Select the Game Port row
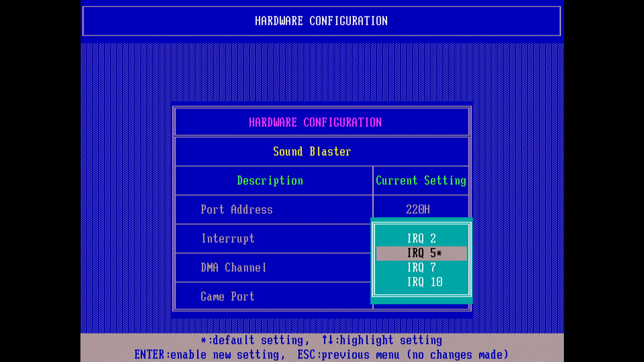Screen dimensions: 644x362 227,297
